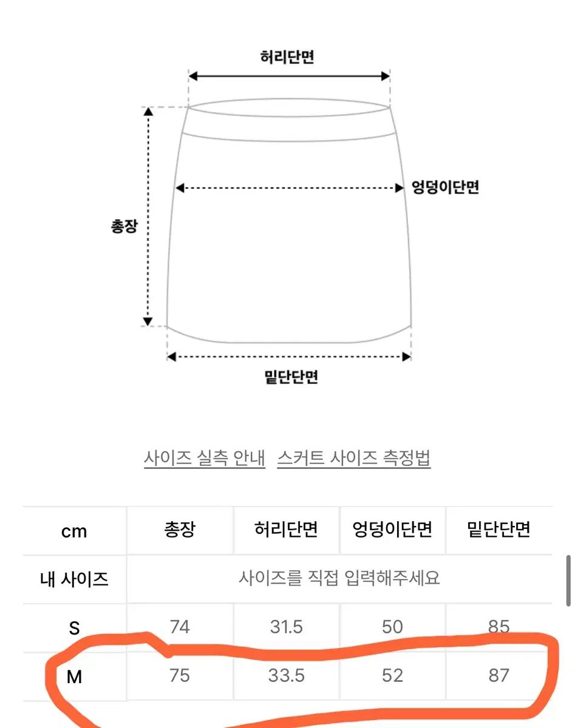The image size is (575, 728).
Task: Click the 총장 label left of skirt
Action: 124,226
